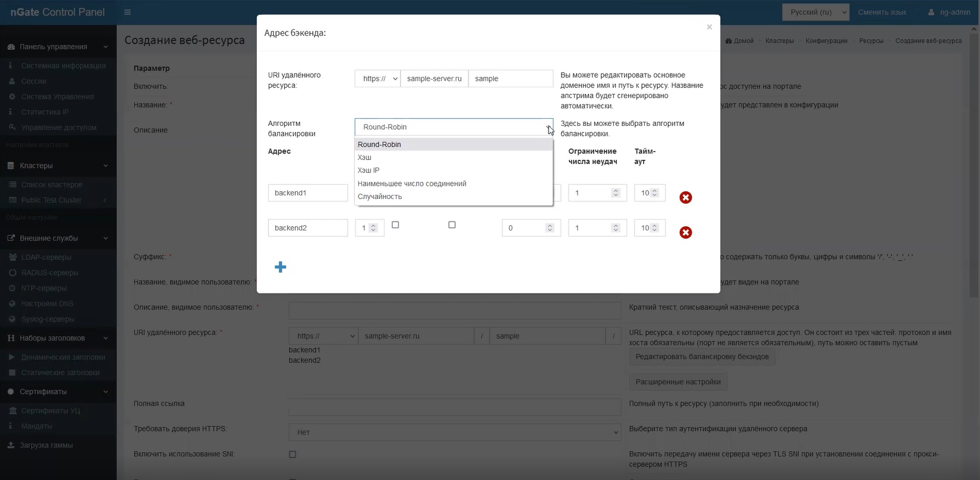The height and width of the screenshot is (480, 980).
Task: Open the ng-admin user menu
Action: [x=949, y=12]
